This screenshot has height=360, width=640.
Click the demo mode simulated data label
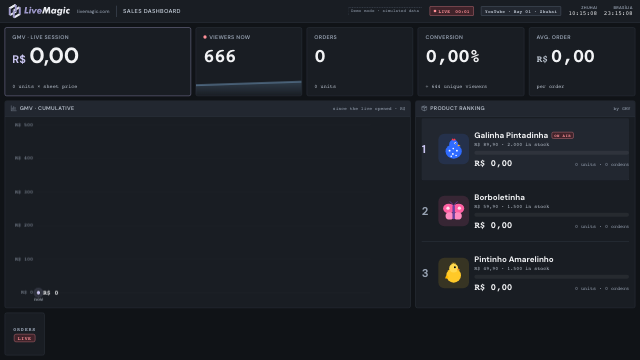pos(385,11)
